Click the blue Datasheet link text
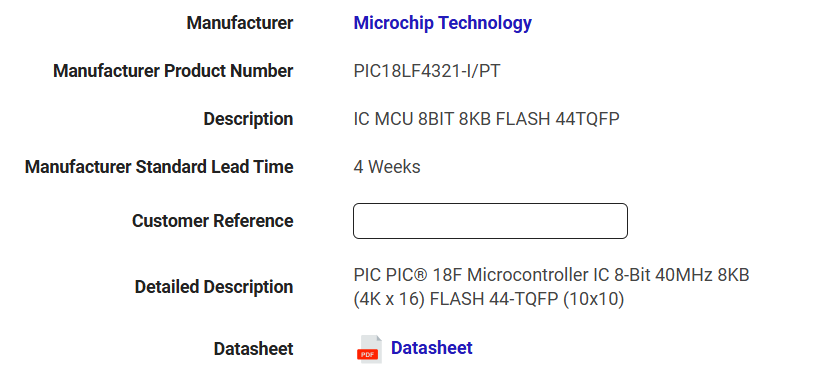 pos(431,348)
